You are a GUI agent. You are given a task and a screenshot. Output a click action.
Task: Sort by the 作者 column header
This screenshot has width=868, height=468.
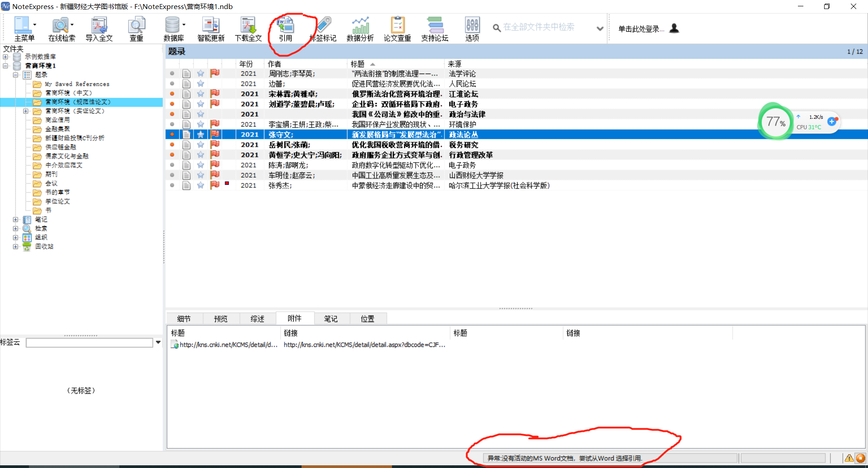306,64
